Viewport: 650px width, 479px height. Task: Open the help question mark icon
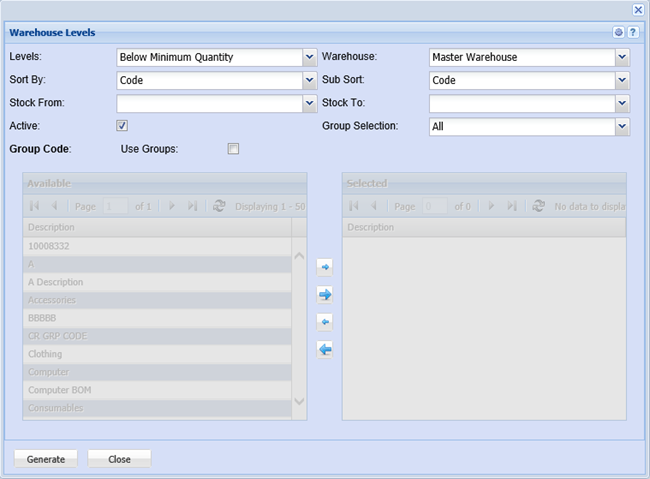coord(632,32)
